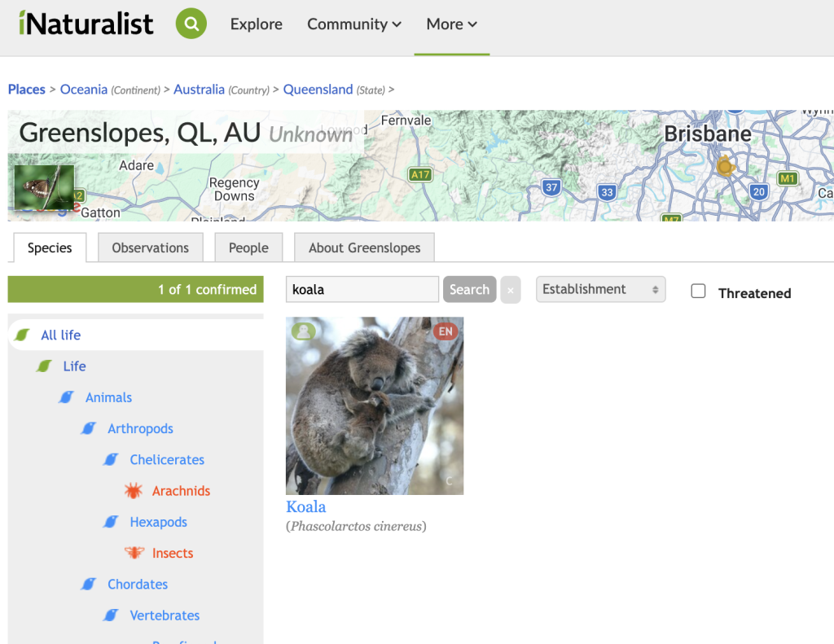Click the green leaf icon beside All life
Image resolution: width=834 pixels, height=644 pixels.
(x=23, y=335)
